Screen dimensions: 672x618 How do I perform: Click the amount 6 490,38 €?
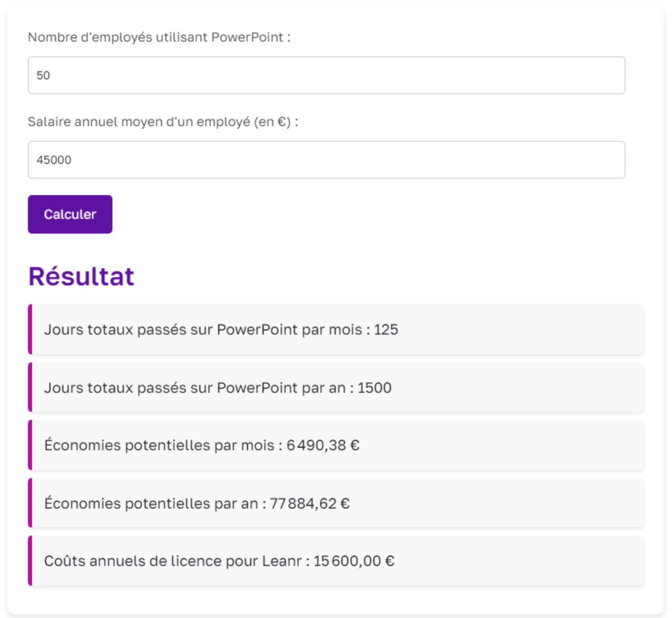(x=323, y=445)
